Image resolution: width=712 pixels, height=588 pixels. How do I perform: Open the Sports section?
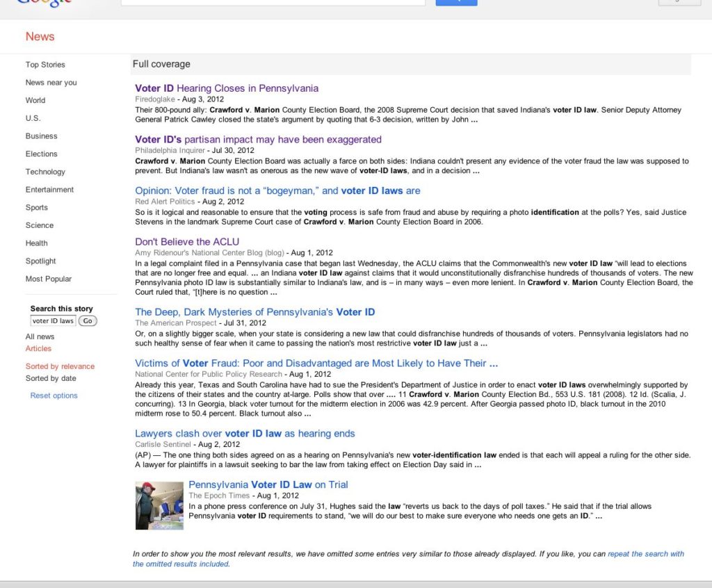pos(37,208)
